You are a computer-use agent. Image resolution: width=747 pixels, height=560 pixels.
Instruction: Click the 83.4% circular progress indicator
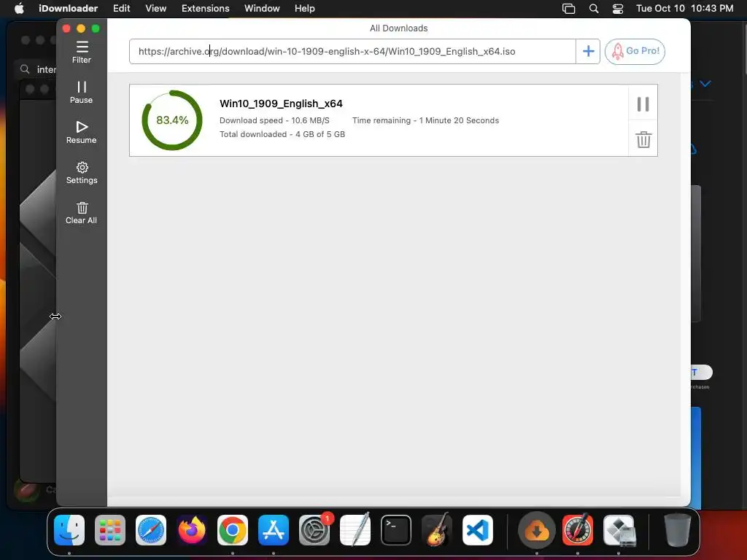172,120
